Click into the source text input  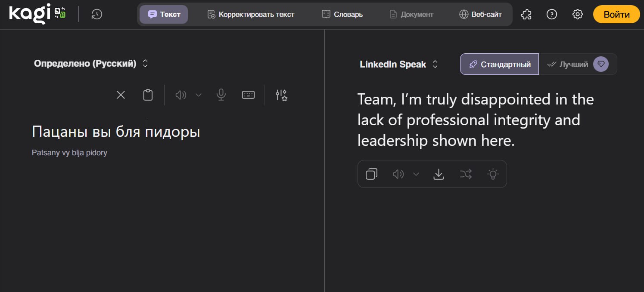(116, 132)
